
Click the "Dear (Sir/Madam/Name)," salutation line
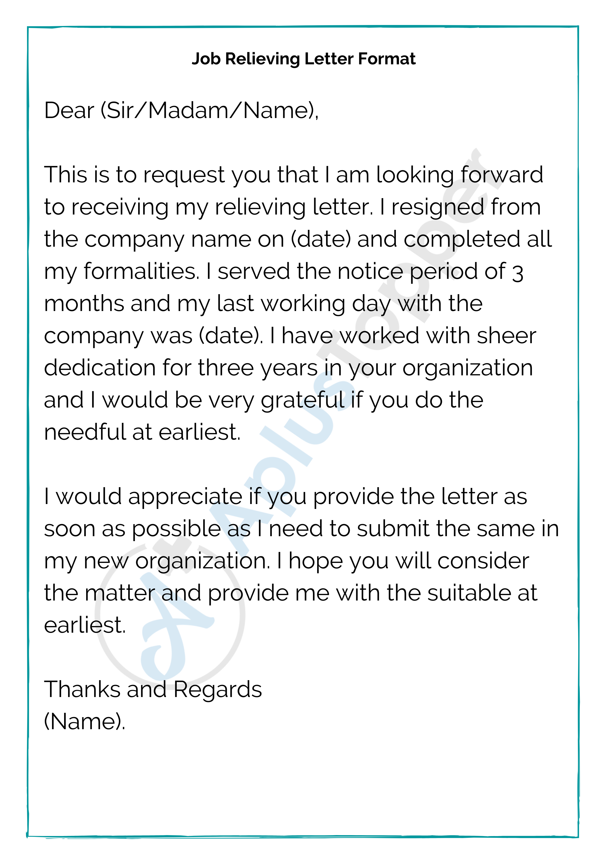tap(181, 111)
